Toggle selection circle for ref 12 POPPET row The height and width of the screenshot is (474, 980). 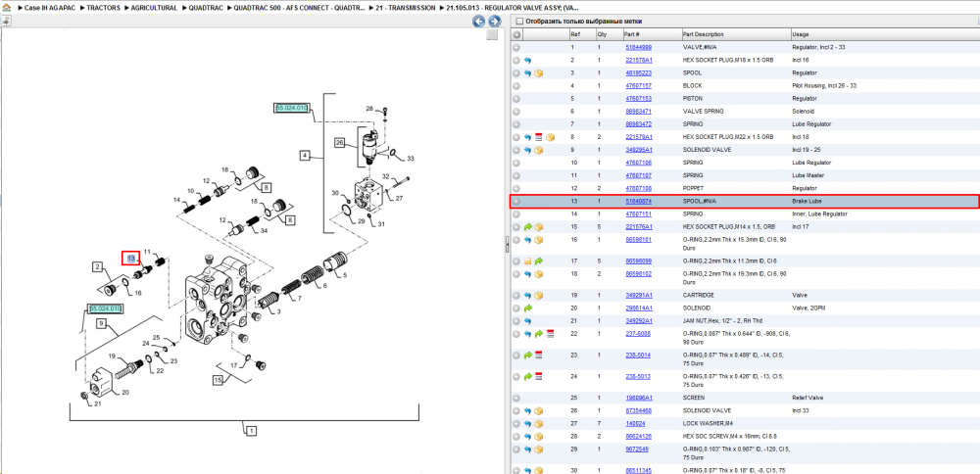[516, 188]
